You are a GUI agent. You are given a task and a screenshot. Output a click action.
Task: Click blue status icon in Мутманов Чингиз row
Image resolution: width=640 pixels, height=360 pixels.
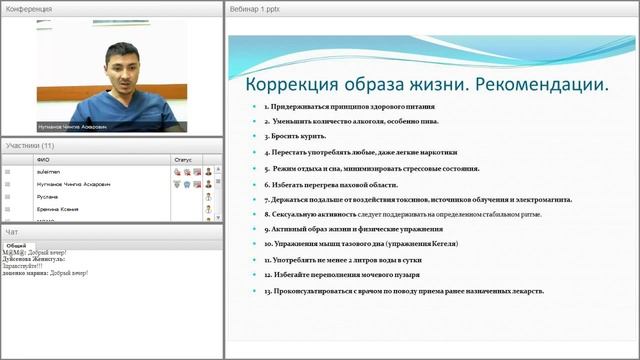[x=187, y=184]
